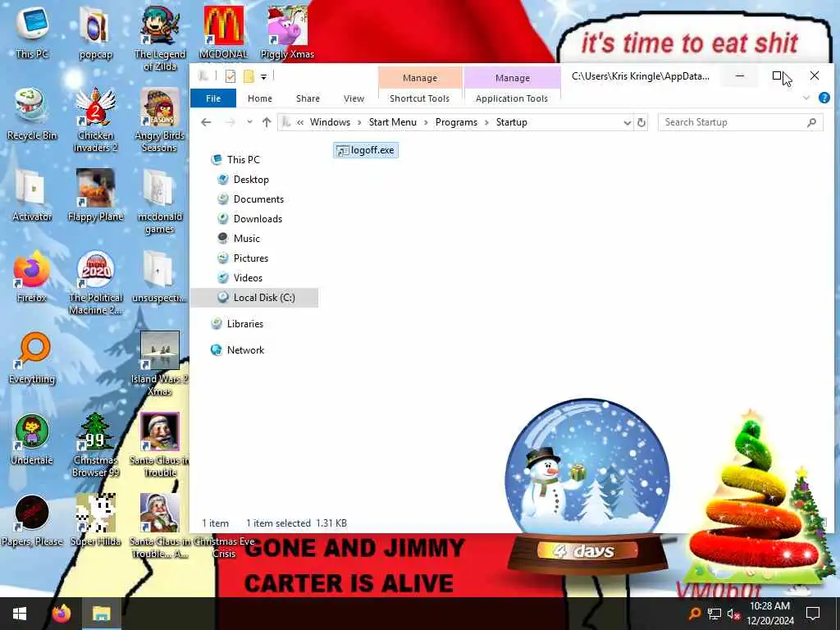Viewport: 840px width, 630px height.
Task: Open the Recycle Bin icon
Action: [32, 113]
